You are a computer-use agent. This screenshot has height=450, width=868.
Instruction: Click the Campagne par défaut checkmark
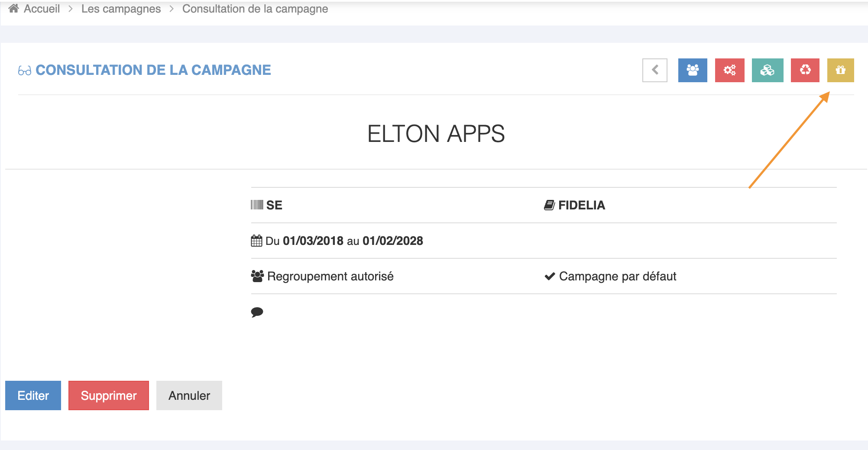[550, 276]
